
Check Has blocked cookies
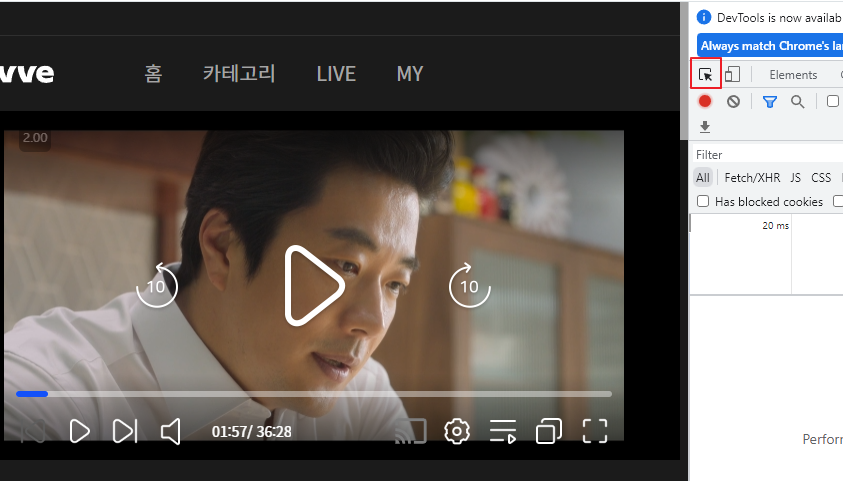703,201
